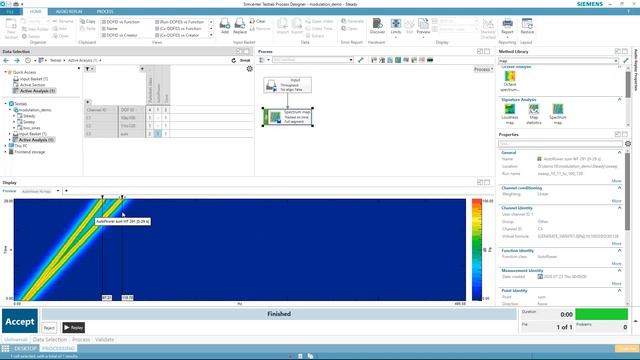Open the AUDIO REPLAY ribbon tab
Viewport: 640px width, 360px height.
pos(69,11)
